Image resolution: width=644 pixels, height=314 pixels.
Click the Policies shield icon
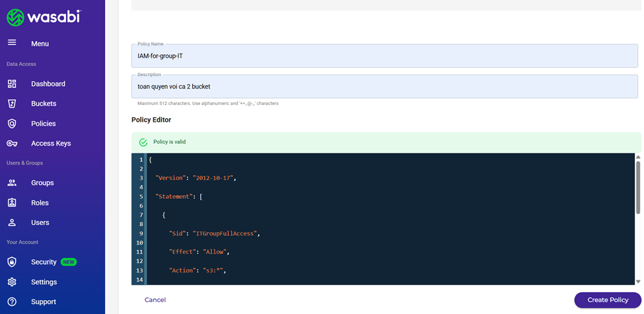coord(12,124)
